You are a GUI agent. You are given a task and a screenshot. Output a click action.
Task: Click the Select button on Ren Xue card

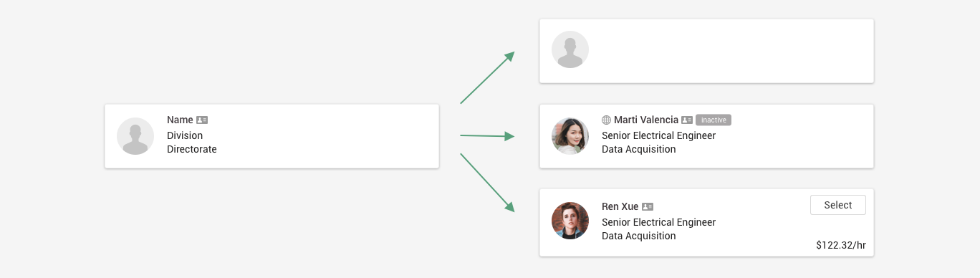click(837, 205)
